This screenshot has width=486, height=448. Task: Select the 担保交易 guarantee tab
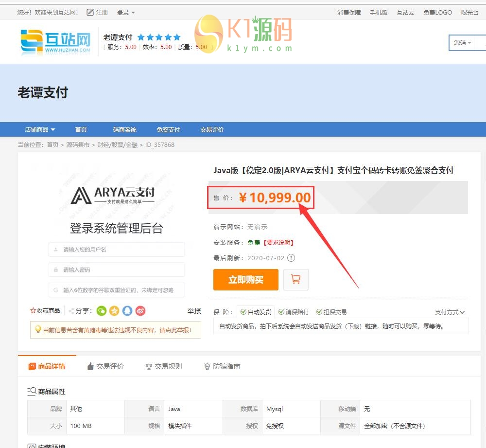331,312
